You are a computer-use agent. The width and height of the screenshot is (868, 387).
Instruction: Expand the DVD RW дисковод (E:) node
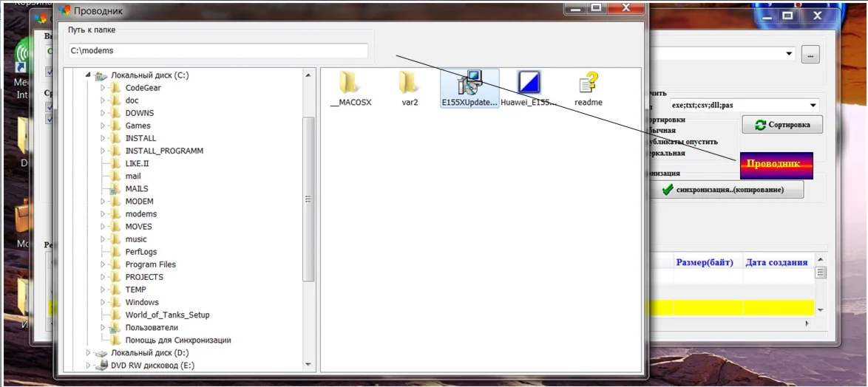click(87, 366)
